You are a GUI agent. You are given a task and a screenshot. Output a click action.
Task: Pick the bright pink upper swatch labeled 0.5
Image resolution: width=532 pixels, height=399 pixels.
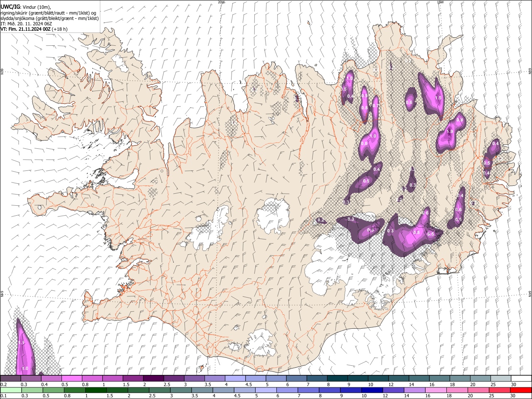pyautogui.click(x=72, y=379)
